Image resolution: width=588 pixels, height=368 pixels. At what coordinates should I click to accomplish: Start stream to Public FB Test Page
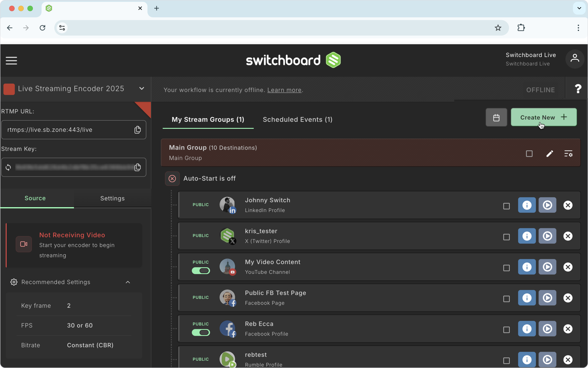click(x=547, y=298)
